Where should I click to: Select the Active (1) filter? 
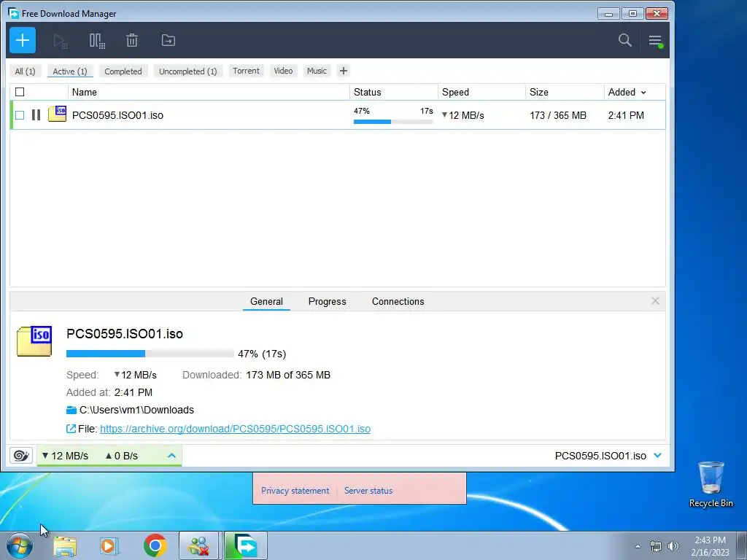coord(70,71)
